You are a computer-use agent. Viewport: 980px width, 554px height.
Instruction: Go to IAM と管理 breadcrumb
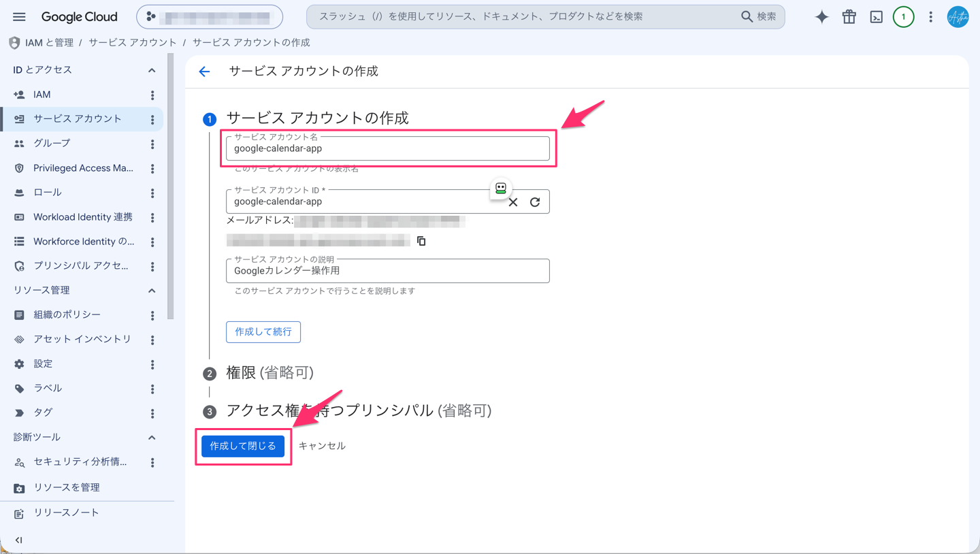click(x=49, y=43)
